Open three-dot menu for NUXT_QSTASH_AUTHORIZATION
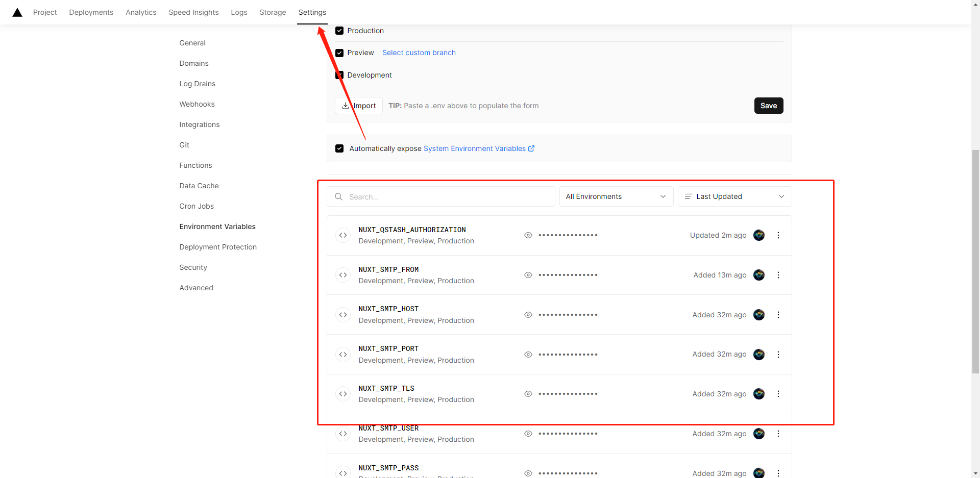This screenshot has width=980, height=478. [778, 235]
